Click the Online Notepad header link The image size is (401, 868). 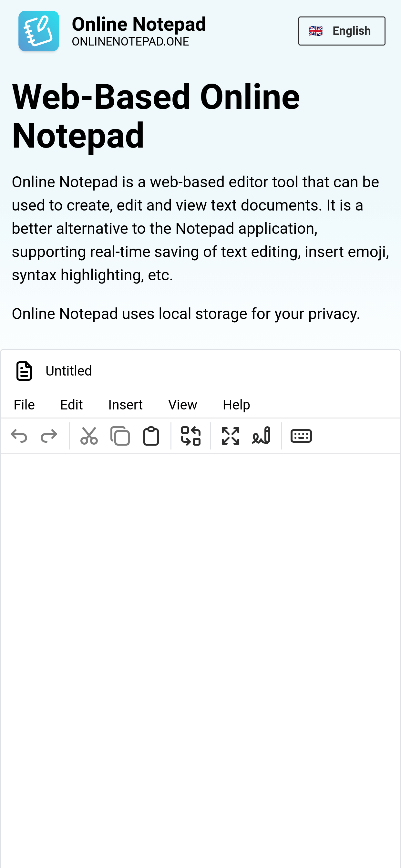[x=139, y=24]
